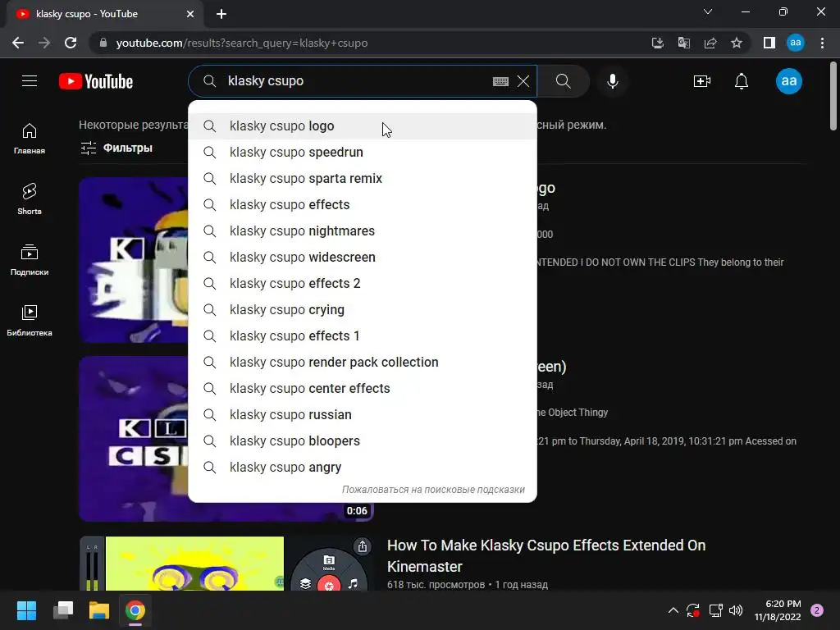Click the install app icon in address bar

point(657,43)
